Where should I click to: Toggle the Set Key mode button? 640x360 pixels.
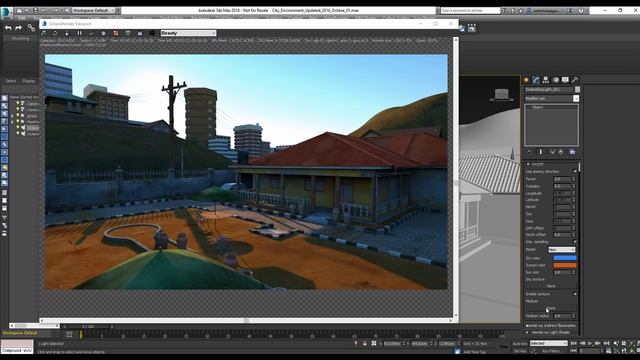click(520, 351)
